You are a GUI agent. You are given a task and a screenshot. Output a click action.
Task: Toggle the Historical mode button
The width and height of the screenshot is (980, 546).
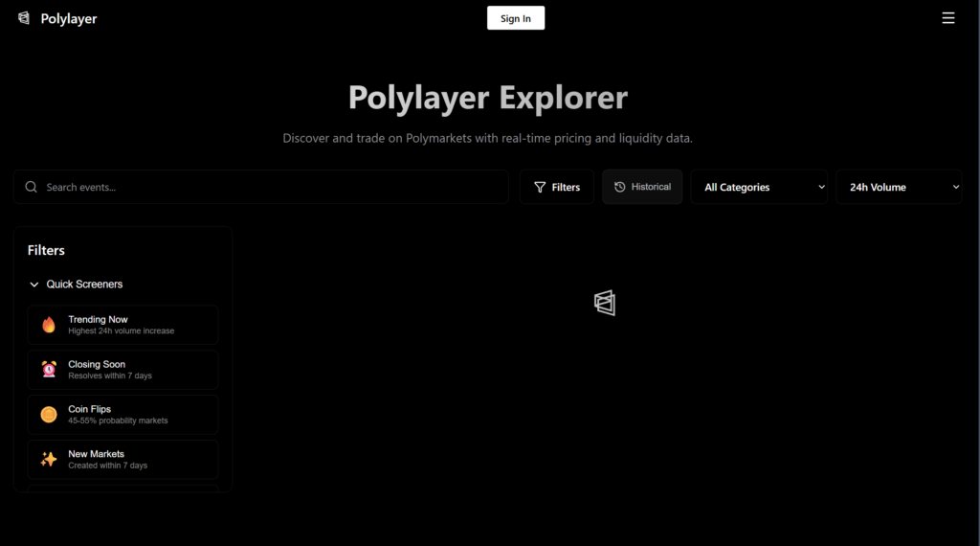click(642, 187)
